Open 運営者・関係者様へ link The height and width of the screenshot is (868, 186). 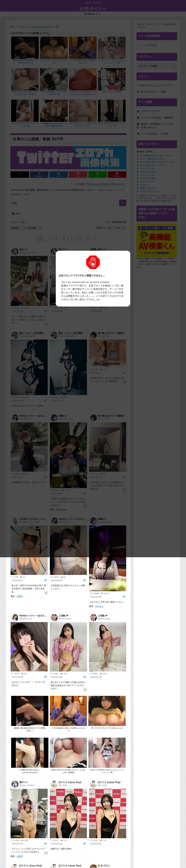click(x=155, y=126)
